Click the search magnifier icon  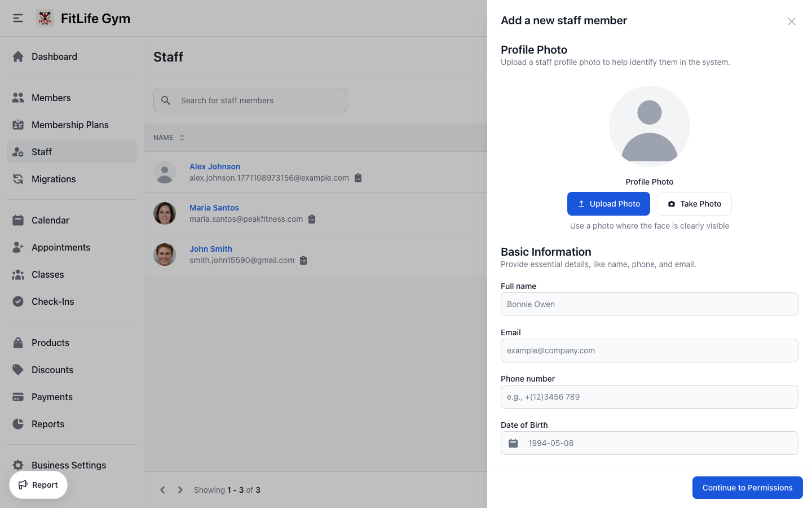[166, 100]
